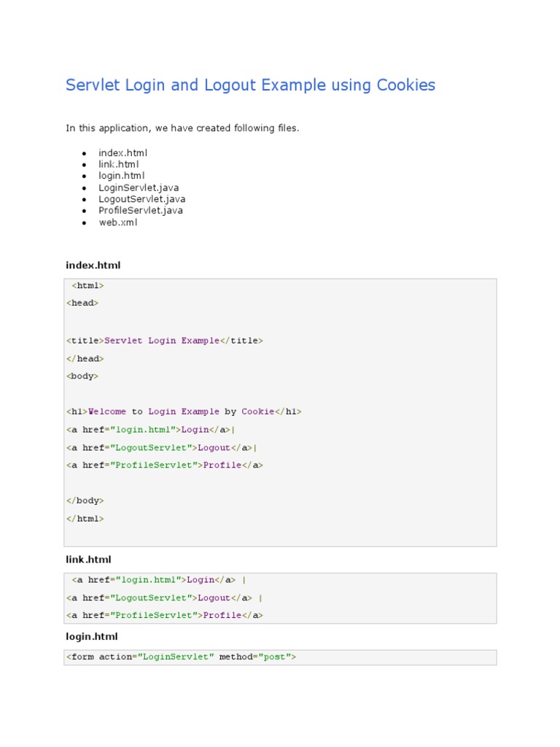Click the intro sentence about created files
The width and height of the screenshot is (560, 747).
point(182,128)
